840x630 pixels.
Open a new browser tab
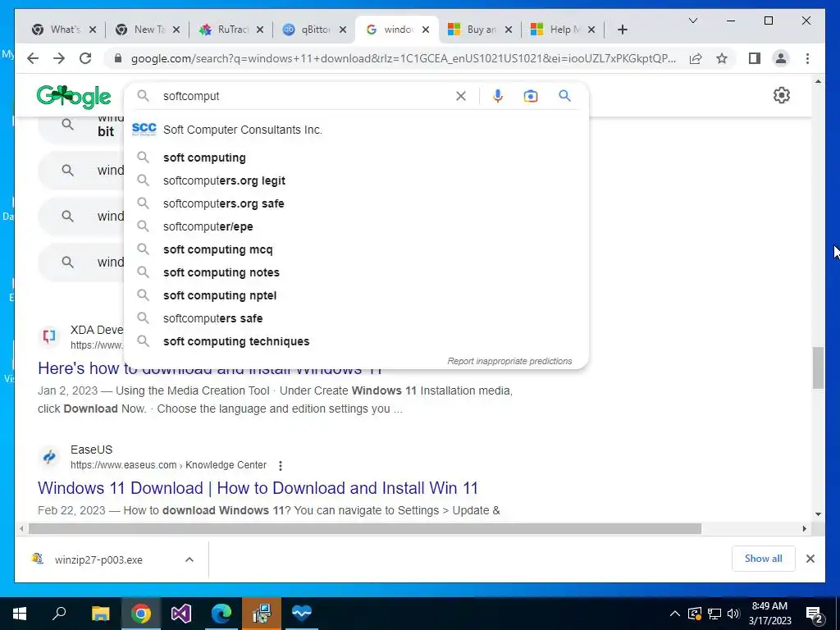pyautogui.click(x=622, y=30)
